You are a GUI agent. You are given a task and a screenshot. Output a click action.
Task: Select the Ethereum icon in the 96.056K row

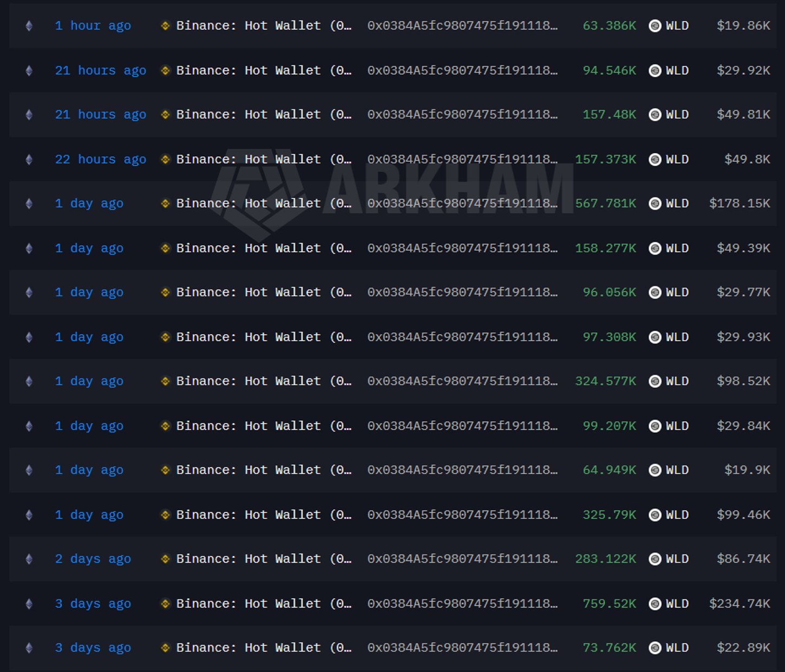29,292
